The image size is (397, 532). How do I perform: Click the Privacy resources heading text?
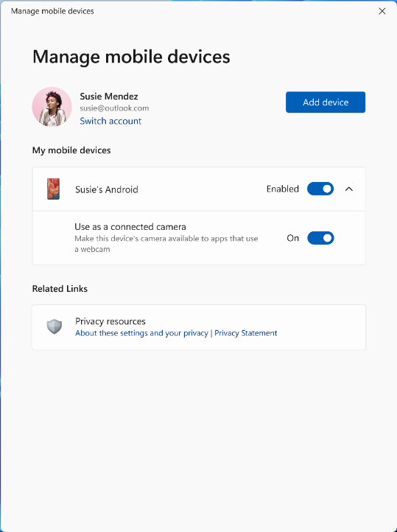coord(110,321)
